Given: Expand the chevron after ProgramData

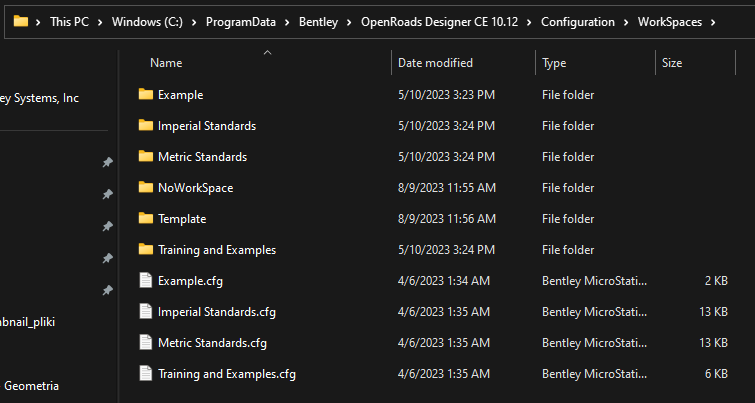Looking at the screenshot, I should coord(287,22).
